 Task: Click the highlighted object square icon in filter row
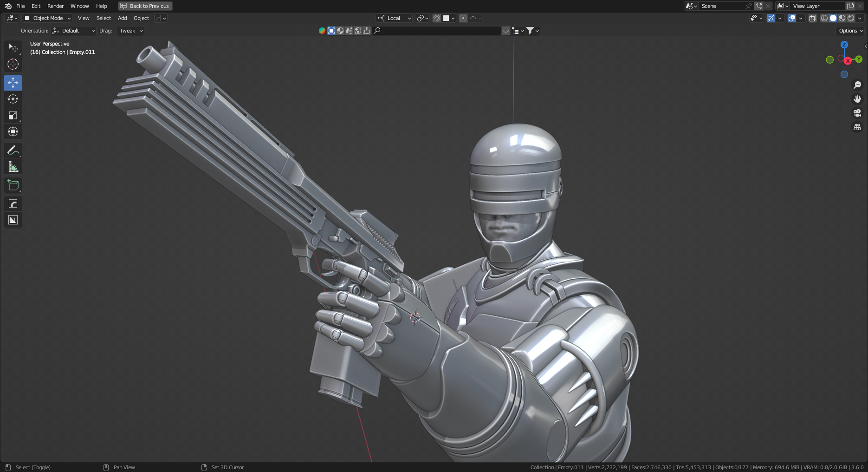(331, 31)
